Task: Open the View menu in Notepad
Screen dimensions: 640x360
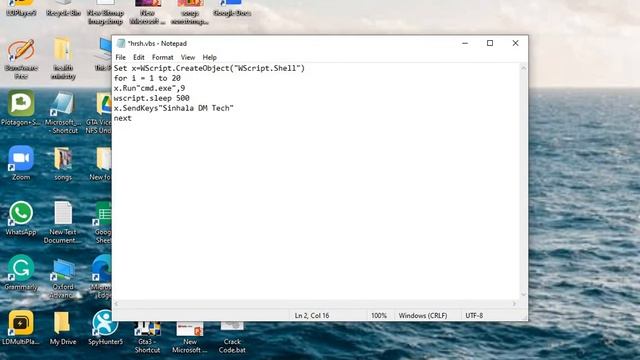Action: [188, 57]
